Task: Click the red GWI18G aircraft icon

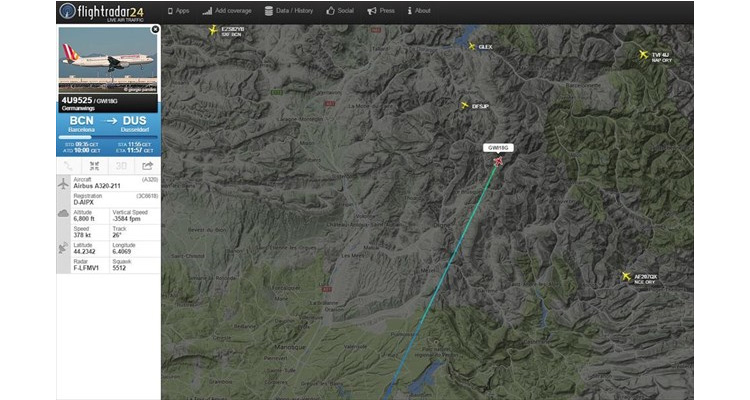Action: pyautogui.click(x=498, y=161)
